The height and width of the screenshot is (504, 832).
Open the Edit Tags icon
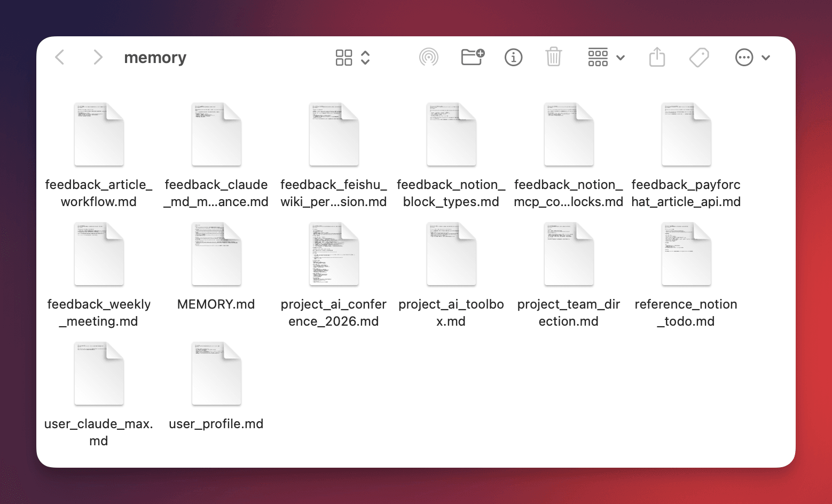pyautogui.click(x=699, y=57)
